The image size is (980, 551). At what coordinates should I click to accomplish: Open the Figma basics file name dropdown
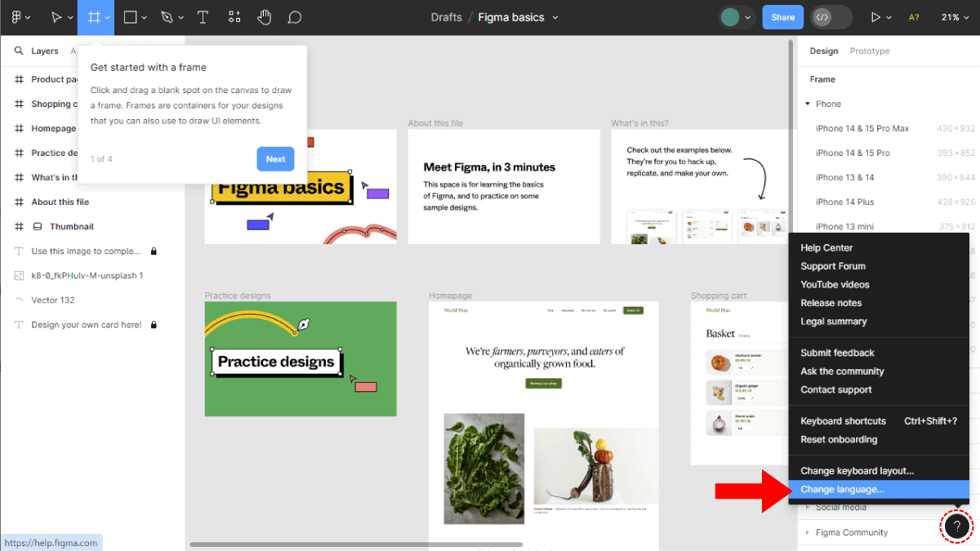(x=555, y=18)
